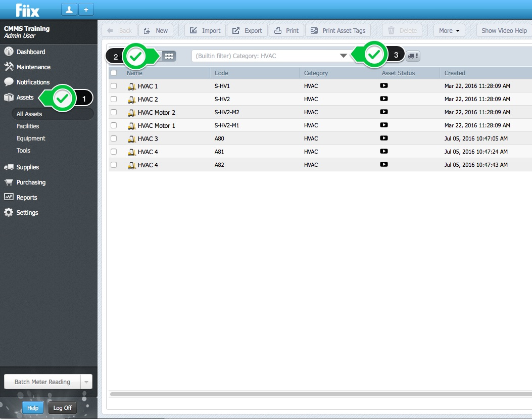
Task: Open Settings gear in sidebar
Action: click(x=9, y=213)
